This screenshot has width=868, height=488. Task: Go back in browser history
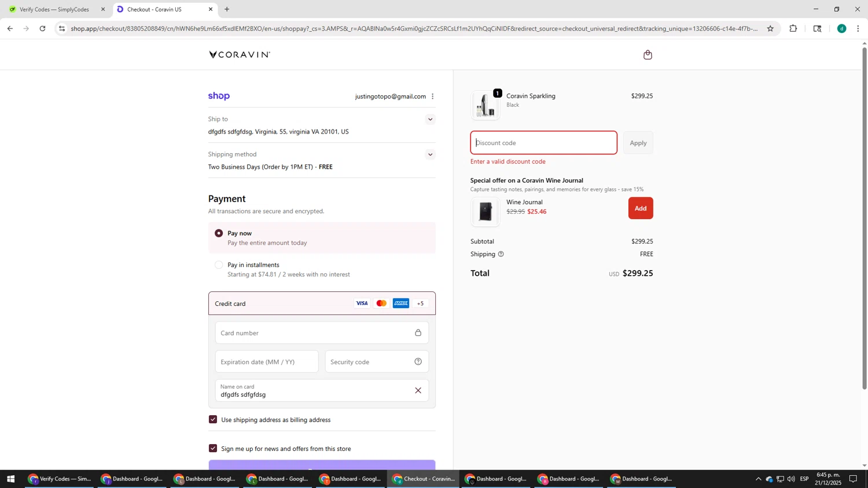coord(10,28)
